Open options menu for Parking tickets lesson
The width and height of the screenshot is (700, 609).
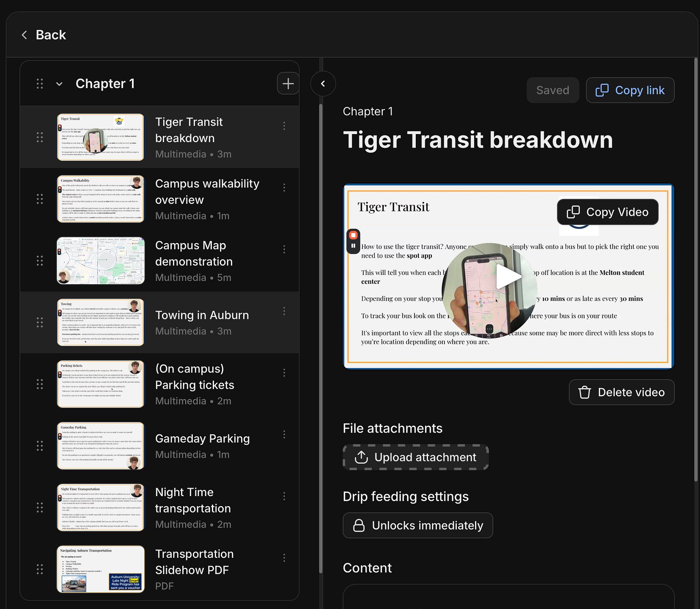point(284,373)
